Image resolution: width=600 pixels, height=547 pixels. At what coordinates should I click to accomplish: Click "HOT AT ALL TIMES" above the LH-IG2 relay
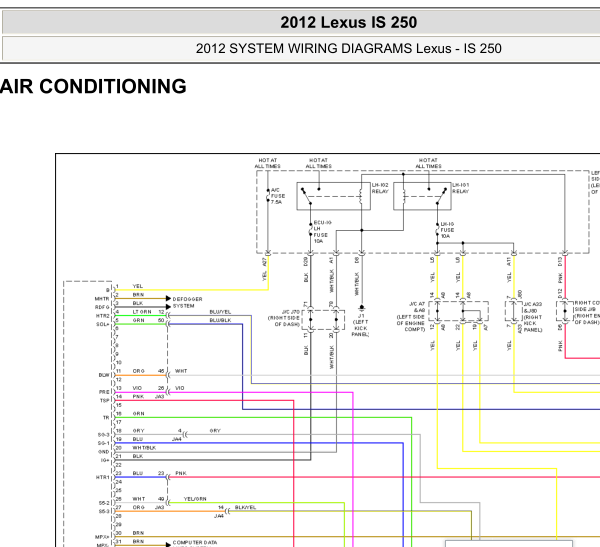[x=318, y=163]
